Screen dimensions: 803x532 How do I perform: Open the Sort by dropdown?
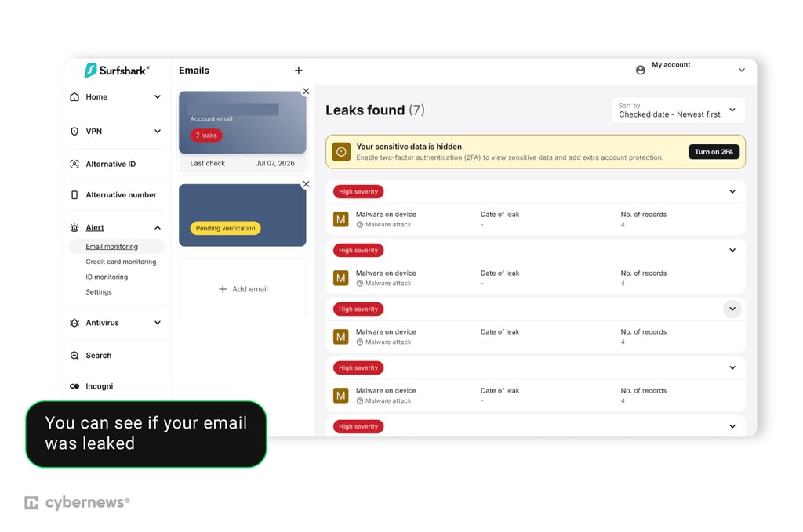coord(678,110)
